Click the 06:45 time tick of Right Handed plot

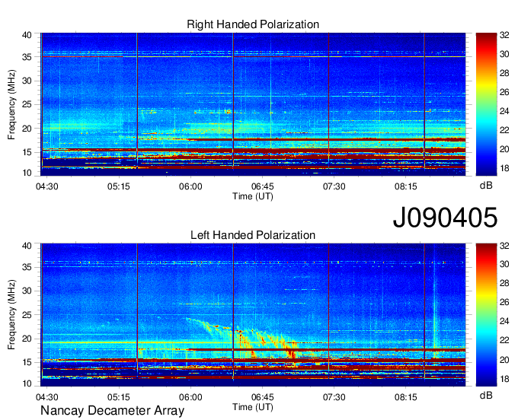click(x=262, y=186)
